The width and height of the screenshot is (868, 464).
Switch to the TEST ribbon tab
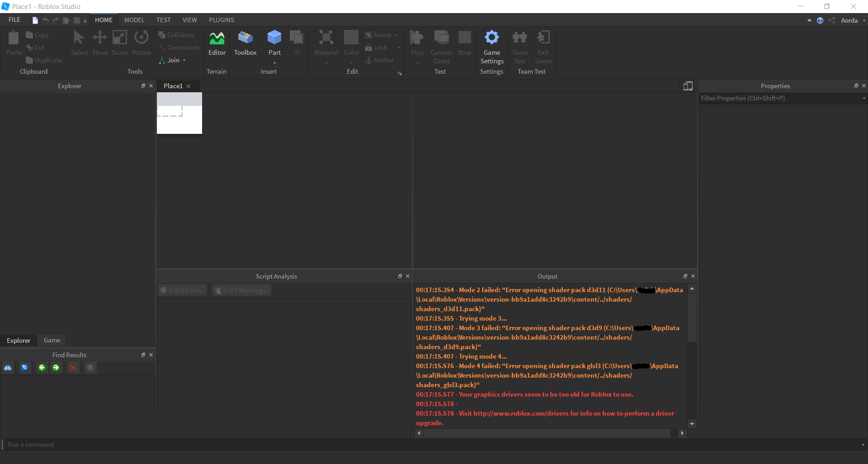click(x=163, y=20)
